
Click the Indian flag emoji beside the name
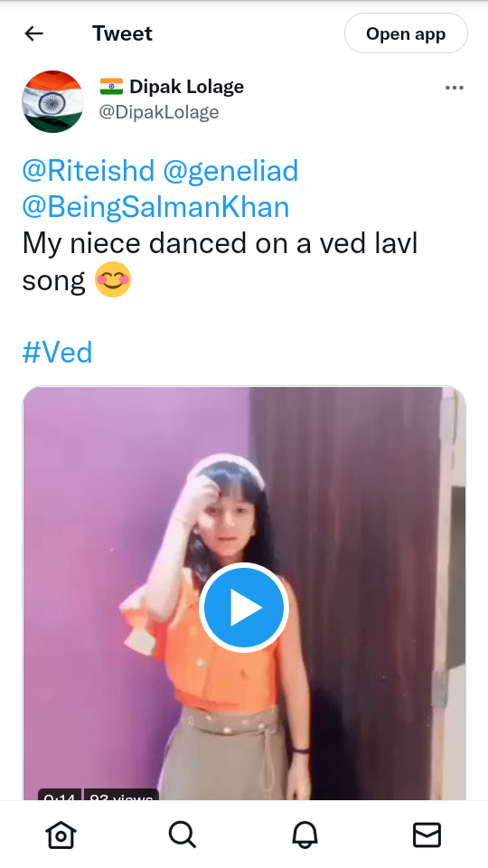(x=112, y=87)
